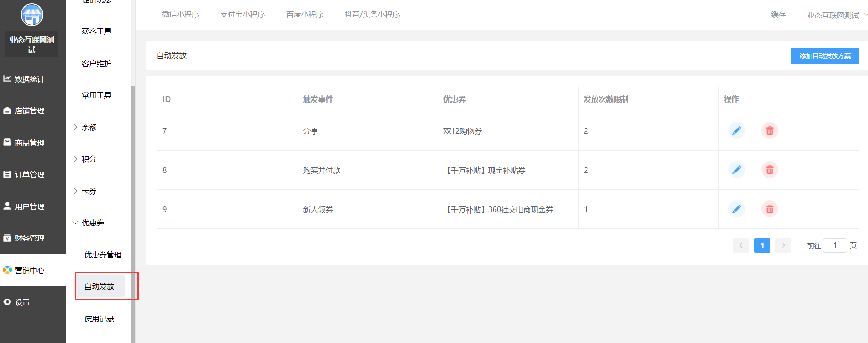Switch to 抖音/头条小程序 tab
868x343 pixels.
pos(372,15)
